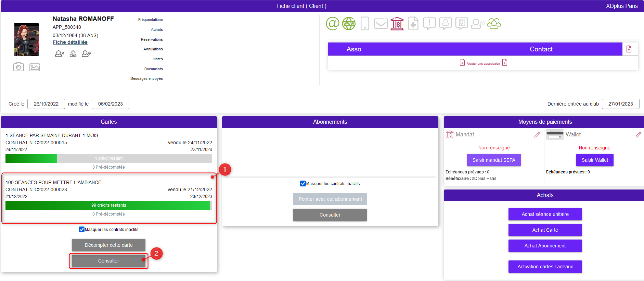Viewport: 644px width, 281px height.
Task: Click the green @ email icon
Action: (x=332, y=24)
